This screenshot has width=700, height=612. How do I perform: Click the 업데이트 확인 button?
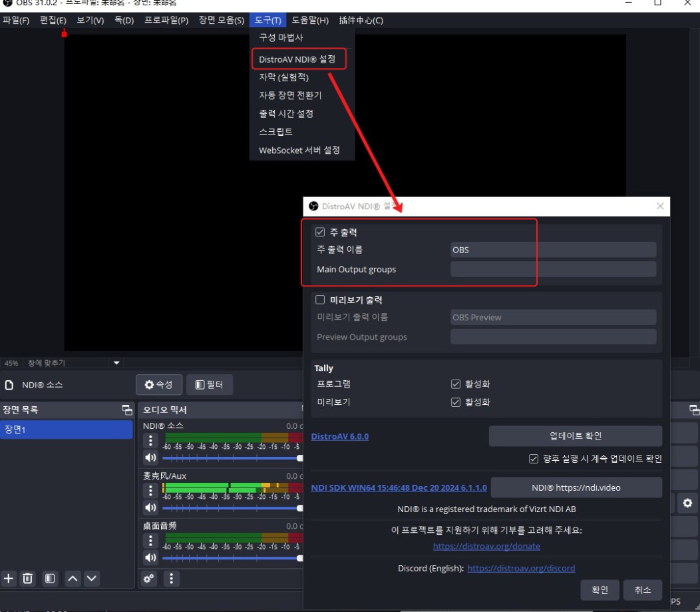coord(576,436)
